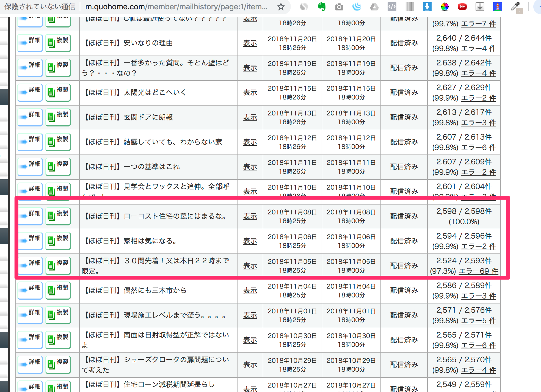Click the red YouTube fast-forward extension icon
The image size is (541, 392).
[x=462, y=7]
